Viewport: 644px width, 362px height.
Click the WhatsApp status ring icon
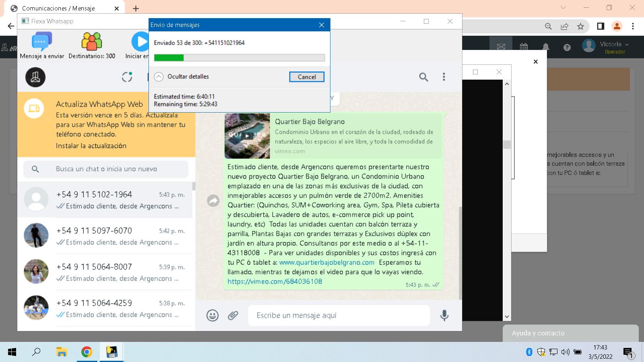pyautogui.click(x=127, y=77)
